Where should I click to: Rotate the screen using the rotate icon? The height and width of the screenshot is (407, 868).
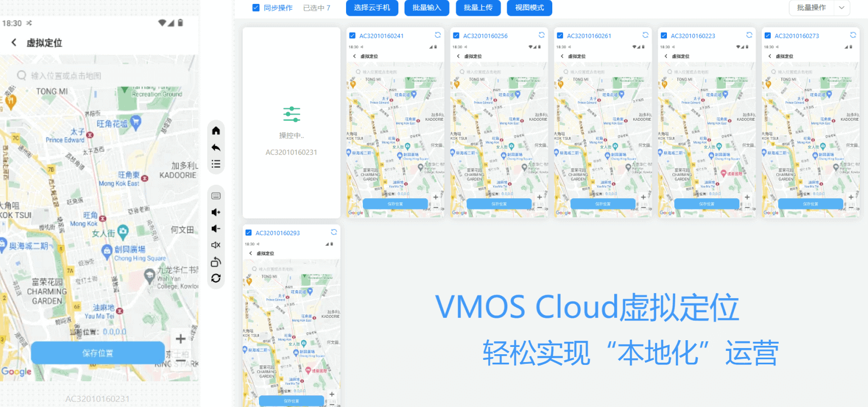[x=216, y=262]
